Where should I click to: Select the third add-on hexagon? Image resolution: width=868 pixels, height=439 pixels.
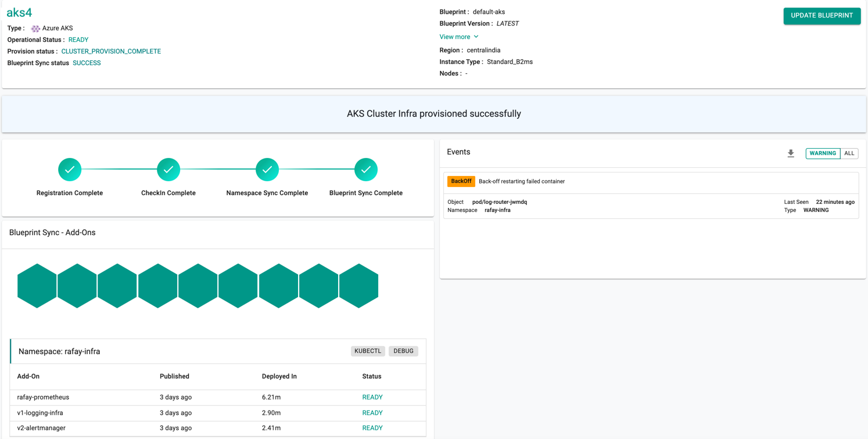(117, 286)
